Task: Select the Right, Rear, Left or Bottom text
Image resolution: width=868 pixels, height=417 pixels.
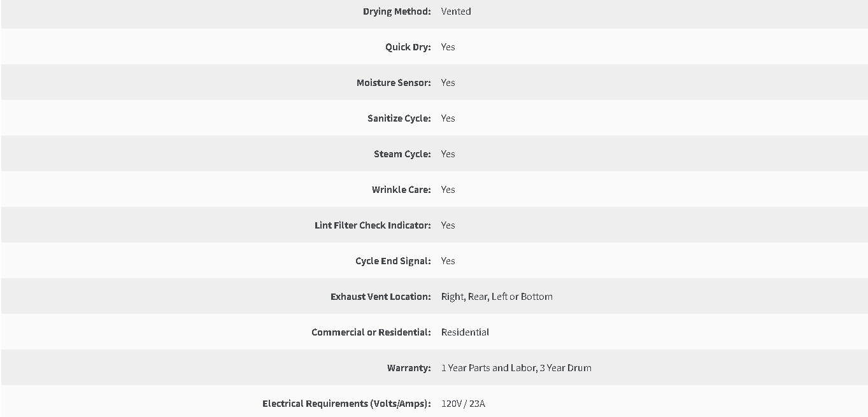Action: pos(497,297)
